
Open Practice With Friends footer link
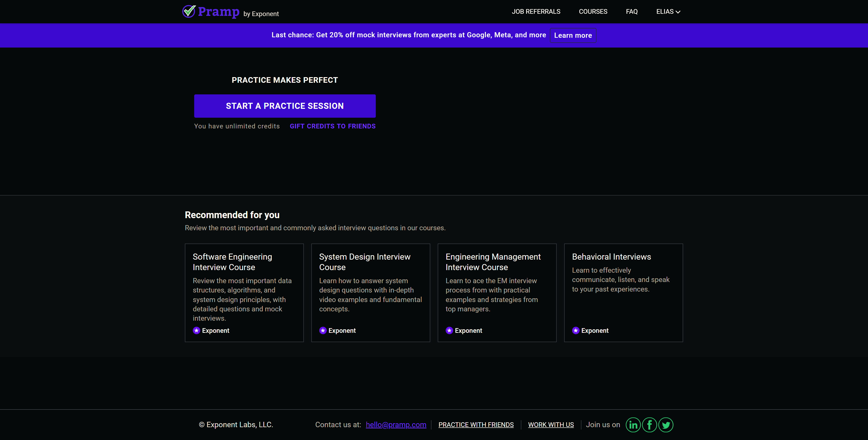pyautogui.click(x=476, y=425)
